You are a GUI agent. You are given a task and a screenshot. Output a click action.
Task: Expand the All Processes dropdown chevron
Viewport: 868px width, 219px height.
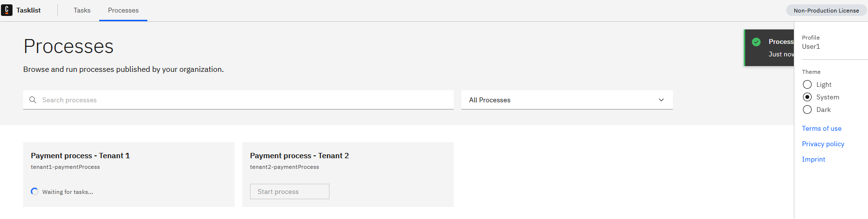coord(661,100)
